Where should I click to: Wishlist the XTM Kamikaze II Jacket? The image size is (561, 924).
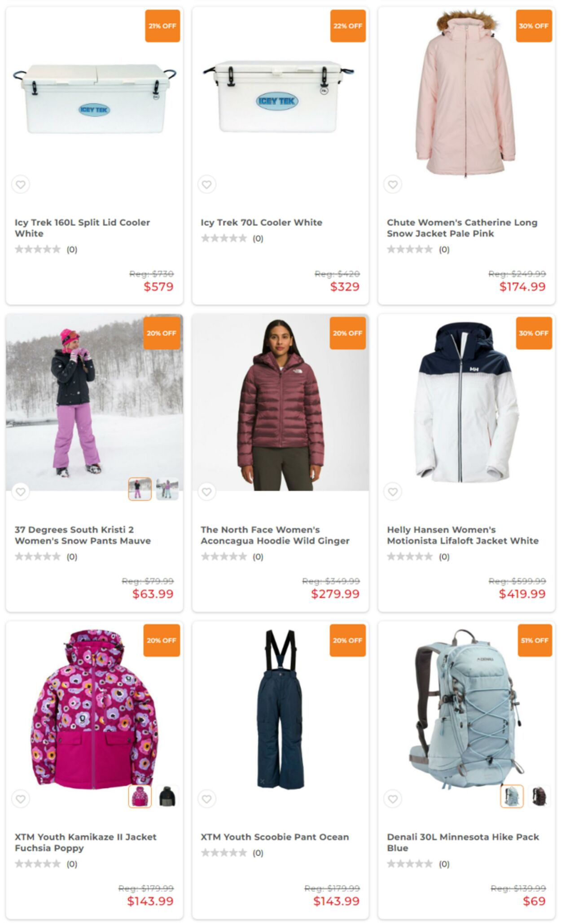21,799
